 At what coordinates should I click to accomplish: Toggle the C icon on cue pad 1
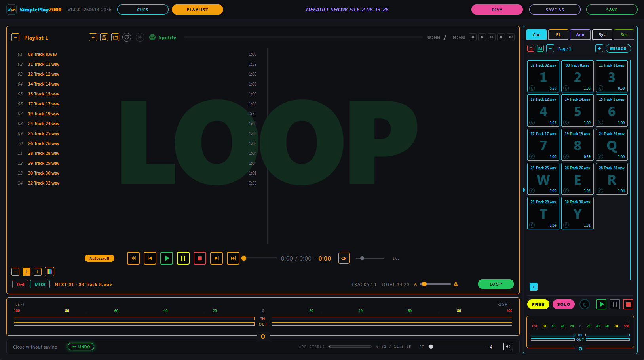coord(532,88)
